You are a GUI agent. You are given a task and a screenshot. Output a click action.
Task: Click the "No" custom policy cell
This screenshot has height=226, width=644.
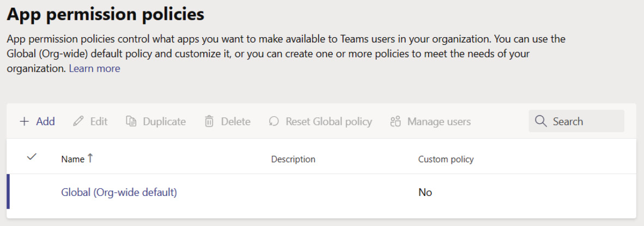[x=425, y=192]
